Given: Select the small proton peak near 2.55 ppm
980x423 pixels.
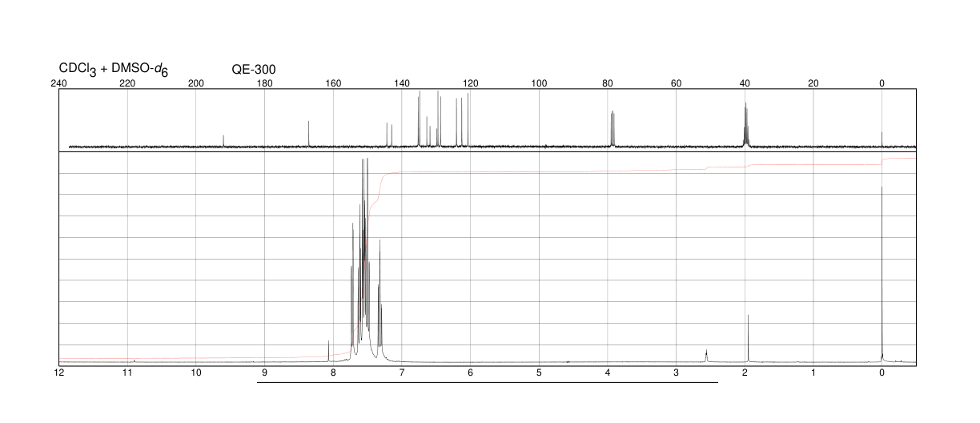Looking at the screenshot, I should point(706,356).
